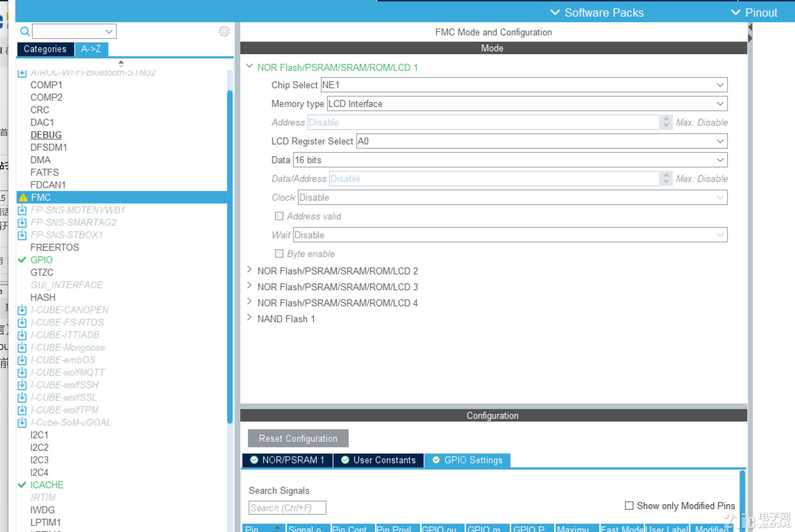Click download icon beside I-CUBE-embOS
This screenshot has width=795, height=532.
pos(22,360)
